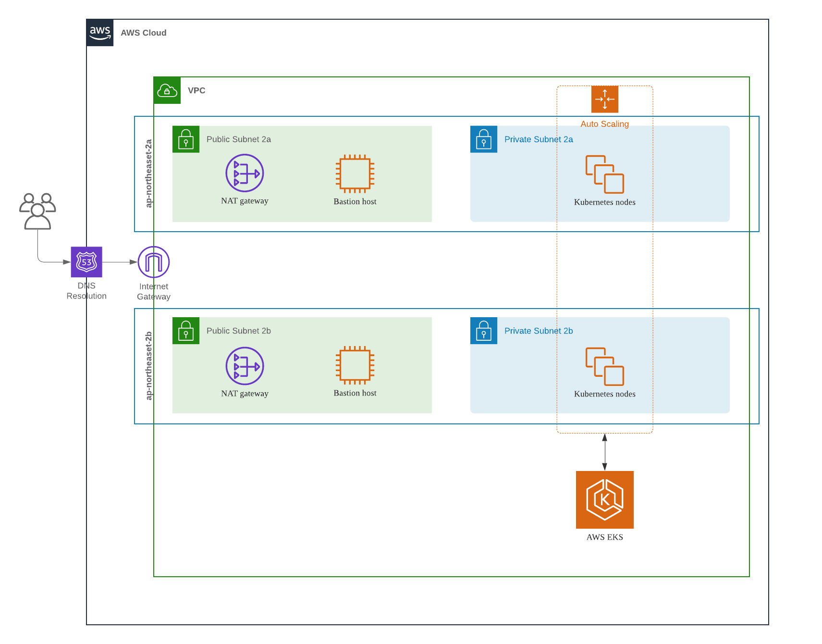Viewport: 822px width, 644px height.
Task: Click Kubernetes nodes label in Subnet 2a
Action: pyautogui.click(x=605, y=202)
